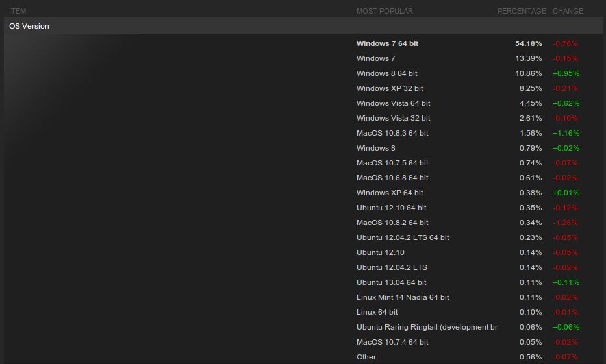Select the Linux Mint 14 Nadia 64 bit entry
Viewport: 606px width, 364px height.
403,297
